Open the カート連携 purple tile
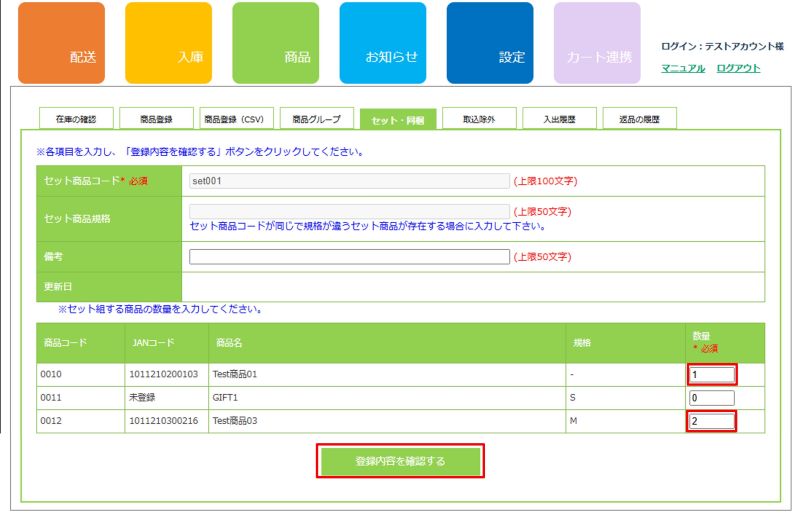This screenshot has width=800, height=515. (x=597, y=43)
